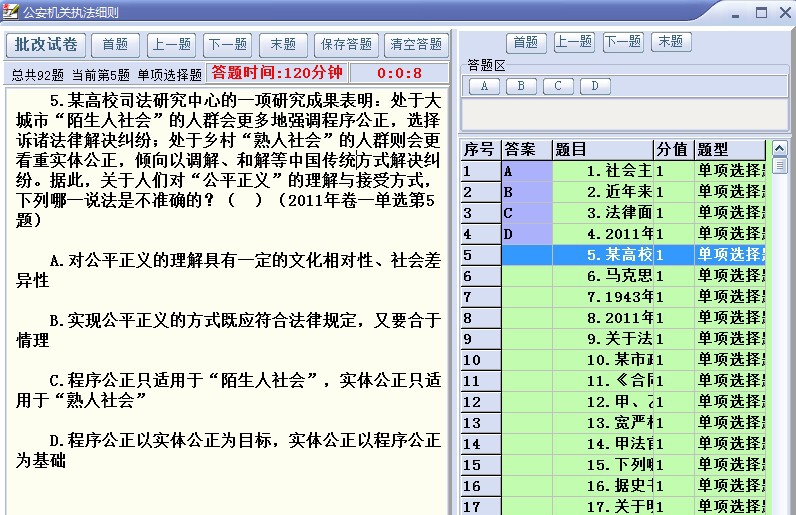Click left-panel 上一题 previous question button

[172, 45]
